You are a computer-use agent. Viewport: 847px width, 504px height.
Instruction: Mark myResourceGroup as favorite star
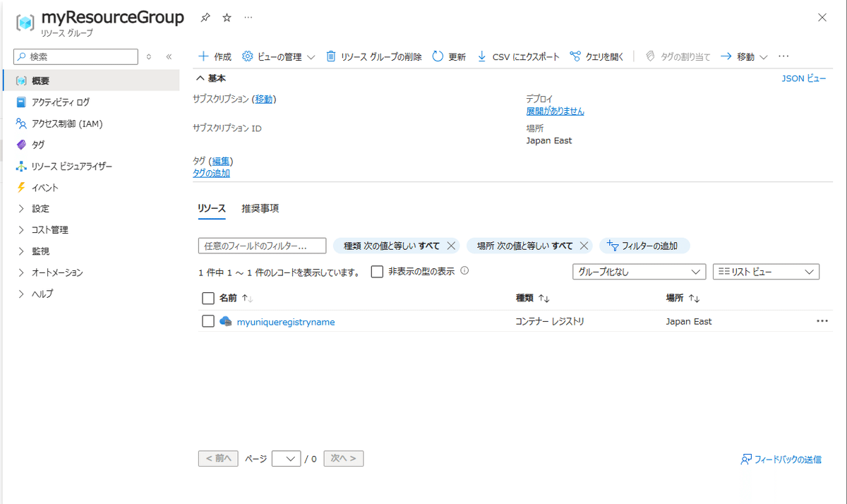coord(227,18)
